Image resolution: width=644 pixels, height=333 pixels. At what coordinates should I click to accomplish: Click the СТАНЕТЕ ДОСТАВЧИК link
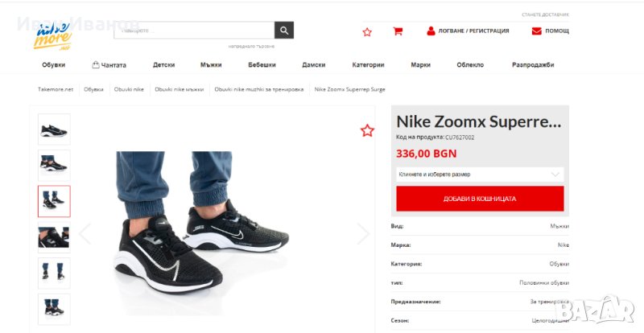(x=545, y=14)
